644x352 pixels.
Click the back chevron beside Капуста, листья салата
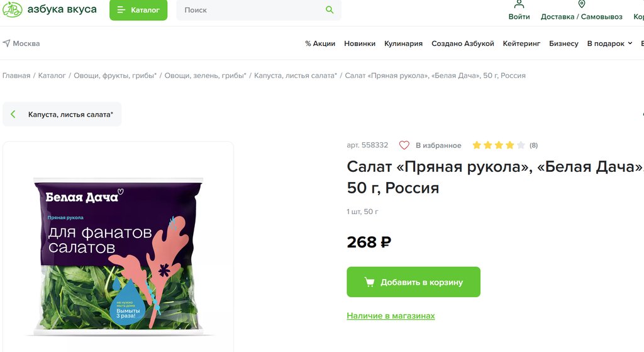[13, 115]
